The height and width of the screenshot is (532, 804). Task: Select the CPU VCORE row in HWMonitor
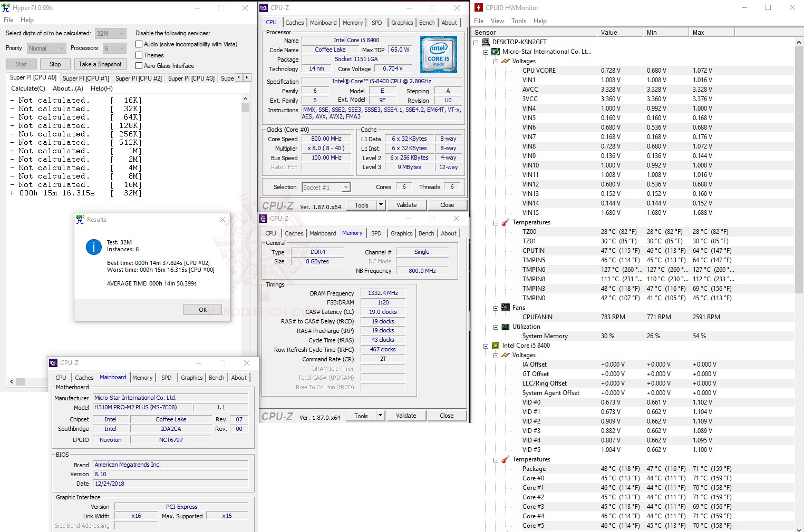coord(632,71)
